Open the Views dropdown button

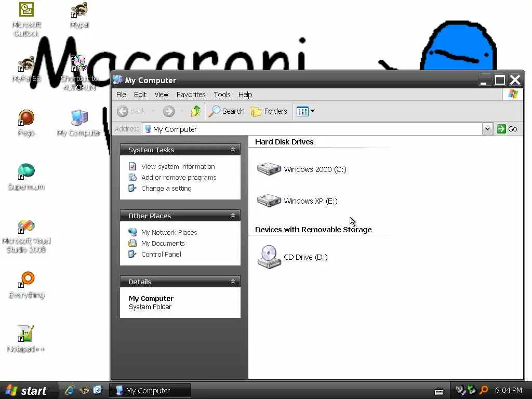point(305,111)
